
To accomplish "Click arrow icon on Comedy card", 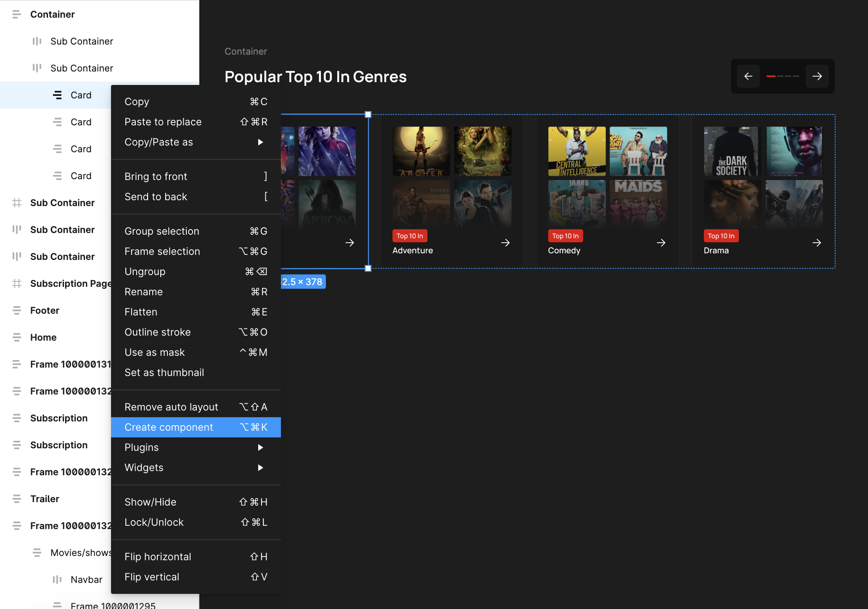I will (661, 243).
